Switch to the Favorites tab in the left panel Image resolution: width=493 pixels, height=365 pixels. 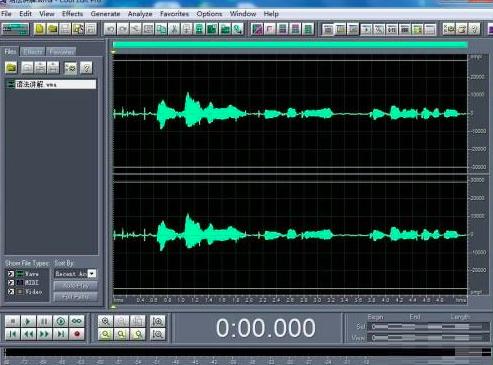[61, 52]
